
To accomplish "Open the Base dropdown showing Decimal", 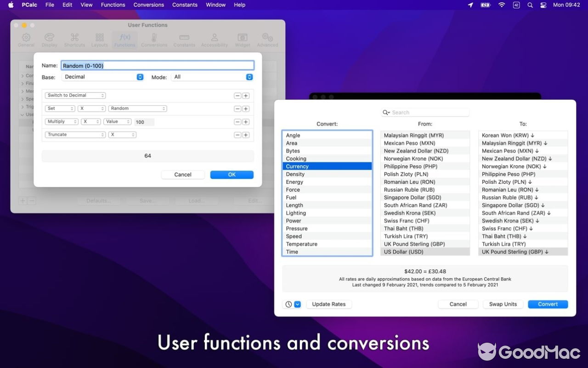I will pyautogui.click(x=102, y=77).
